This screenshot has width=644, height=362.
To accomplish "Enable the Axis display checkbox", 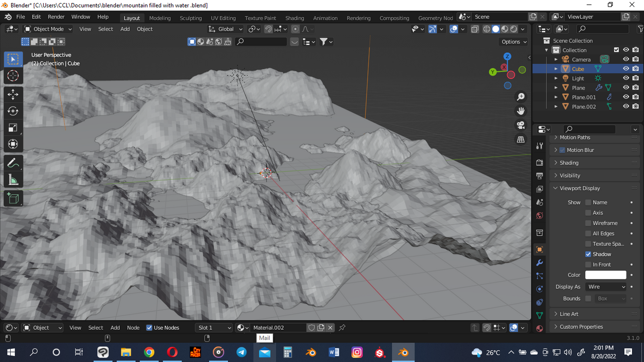I will click(x=588, y=213).
